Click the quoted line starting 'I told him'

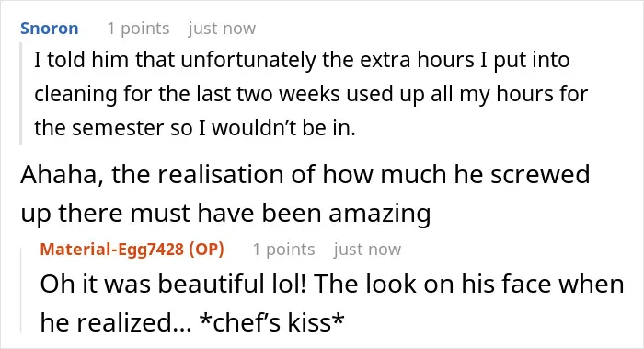coord(302,60)
